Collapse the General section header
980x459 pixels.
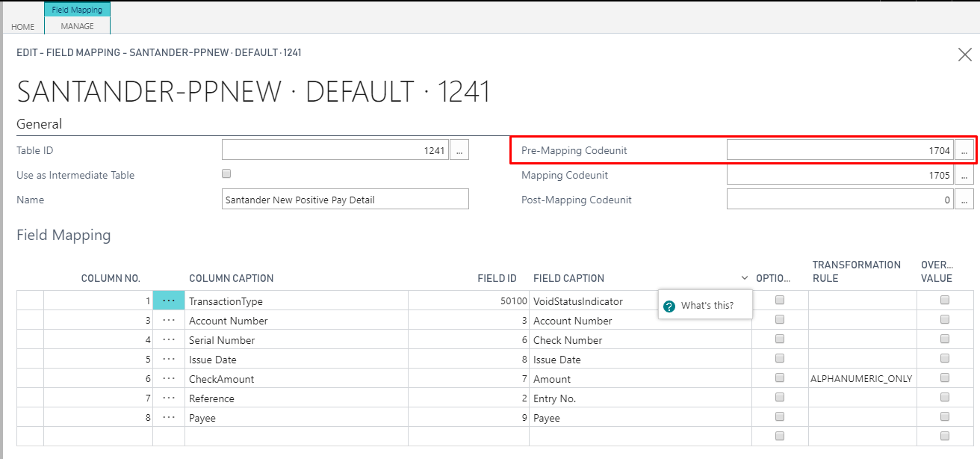(40, 124)
